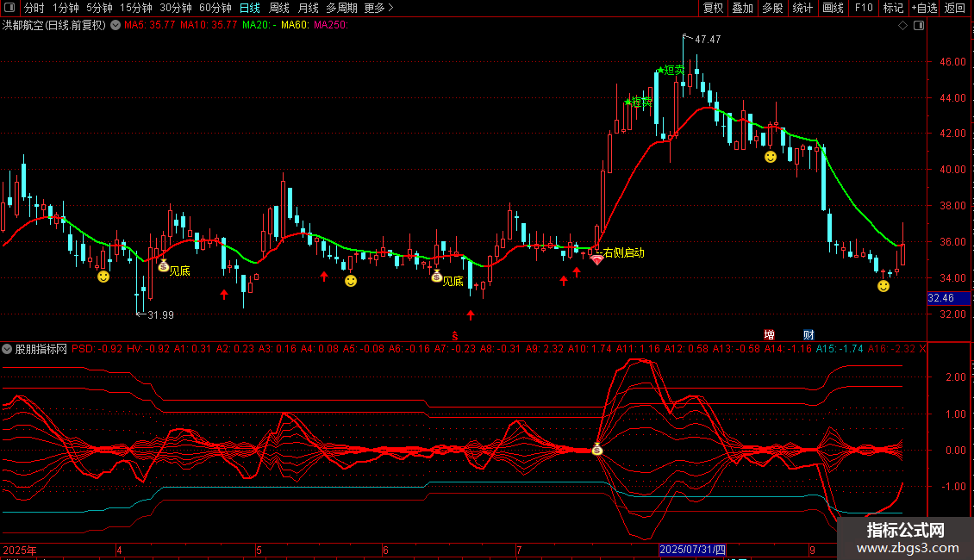Select the 30分钟 period tab
The width and height of the screenshot is (974, 560).
point(175,8)
